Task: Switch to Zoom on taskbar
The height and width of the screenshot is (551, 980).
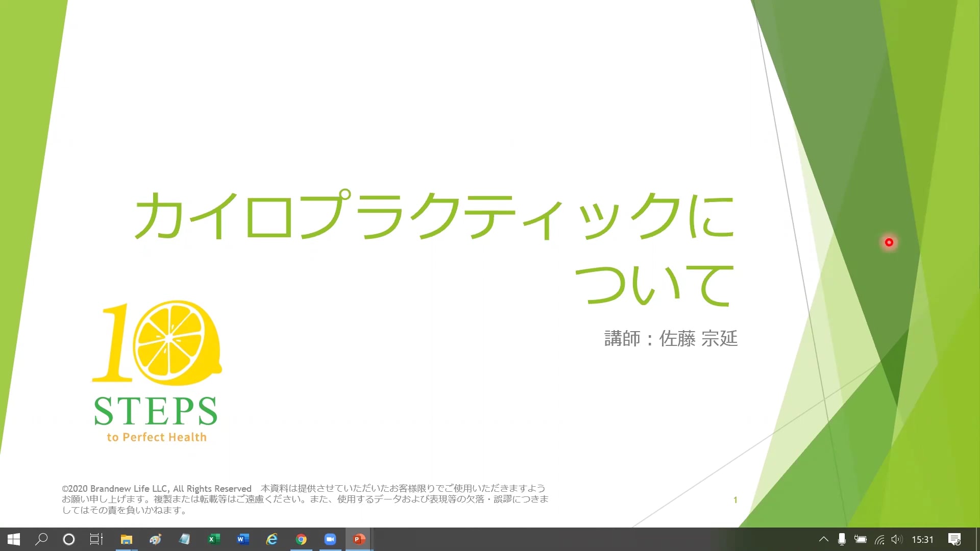Action: click(330, 539)
